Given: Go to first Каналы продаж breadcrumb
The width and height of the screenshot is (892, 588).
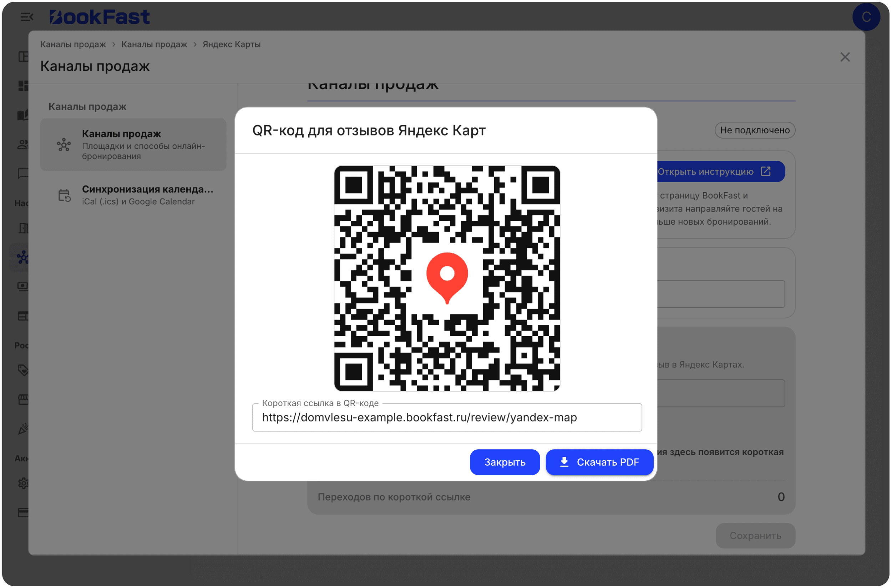Looking at the screenshot, I should click(x=73, y=44).
